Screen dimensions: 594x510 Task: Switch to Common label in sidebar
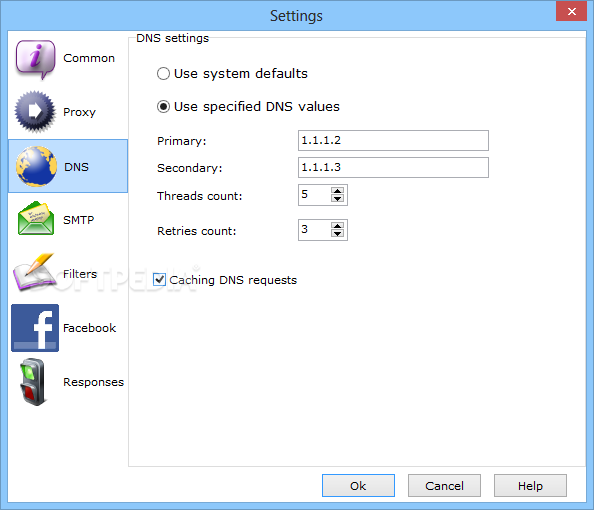(89, 58)
